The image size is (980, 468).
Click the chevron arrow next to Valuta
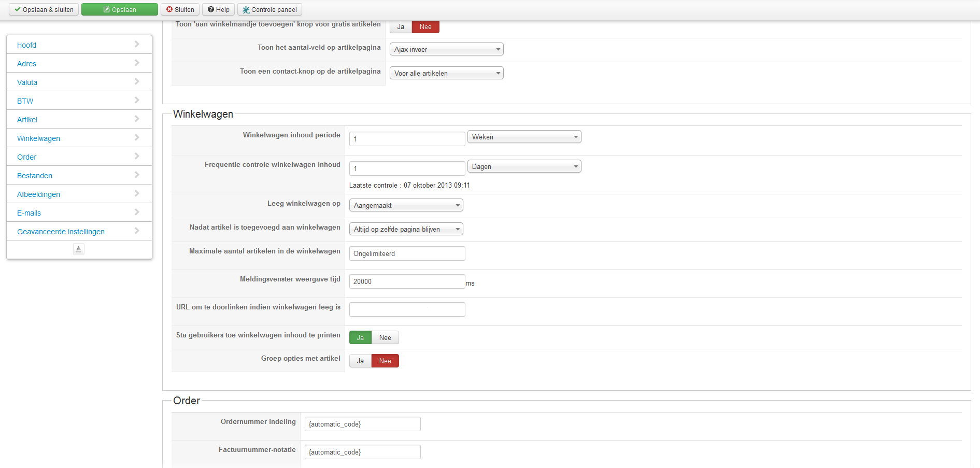click(x=137, y=81)
